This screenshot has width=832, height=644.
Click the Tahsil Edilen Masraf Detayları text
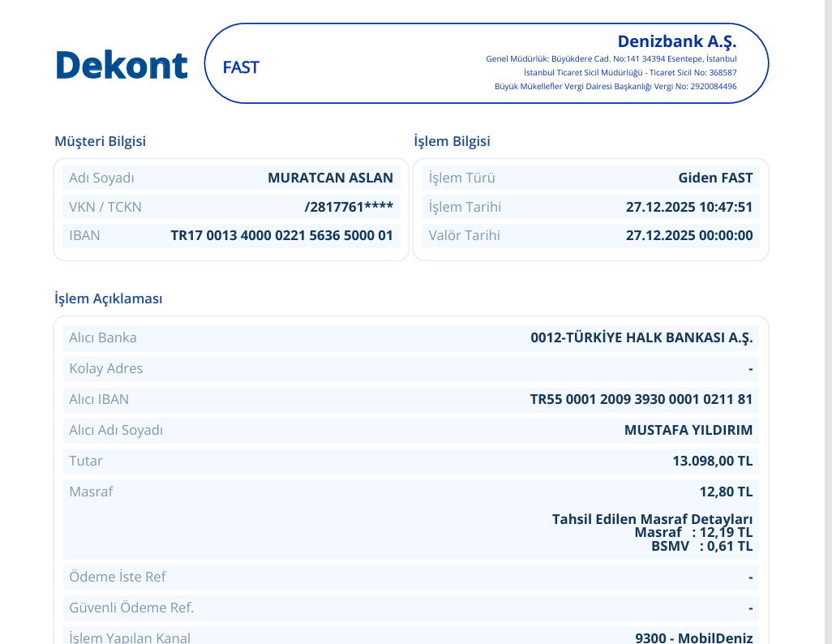coord(652,519)
